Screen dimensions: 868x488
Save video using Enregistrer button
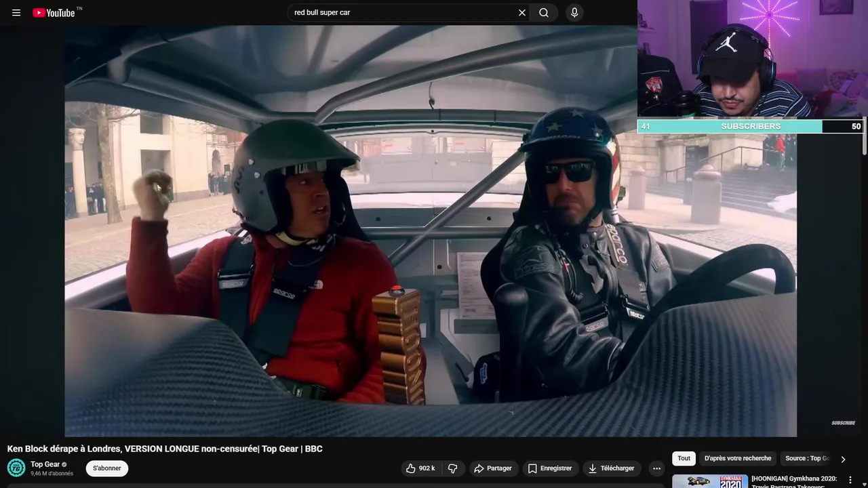[x=550, y=468]
